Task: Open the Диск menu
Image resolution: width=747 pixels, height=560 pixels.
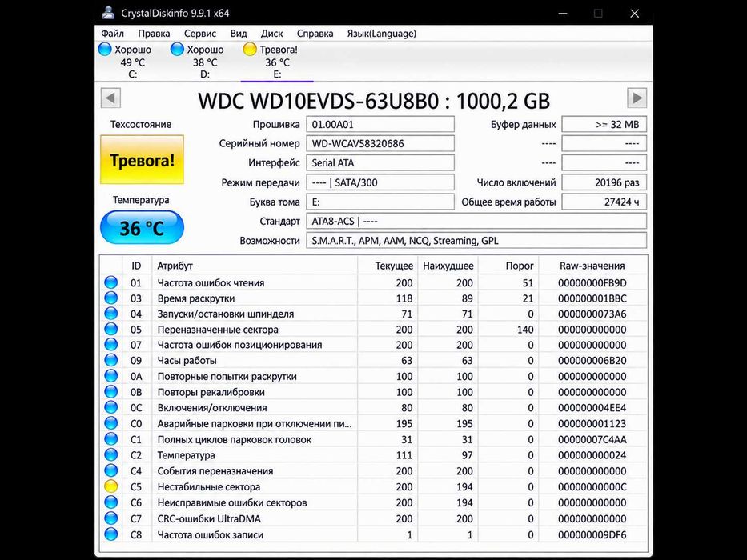Action: pyautogui.click(x=272, y=34)
